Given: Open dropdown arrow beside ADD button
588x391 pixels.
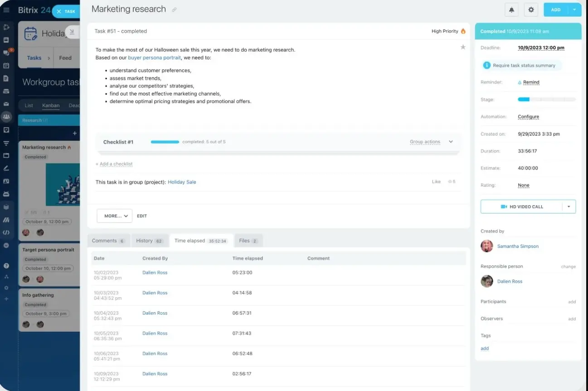Looking at the screenshot, I should pos(574,10).
